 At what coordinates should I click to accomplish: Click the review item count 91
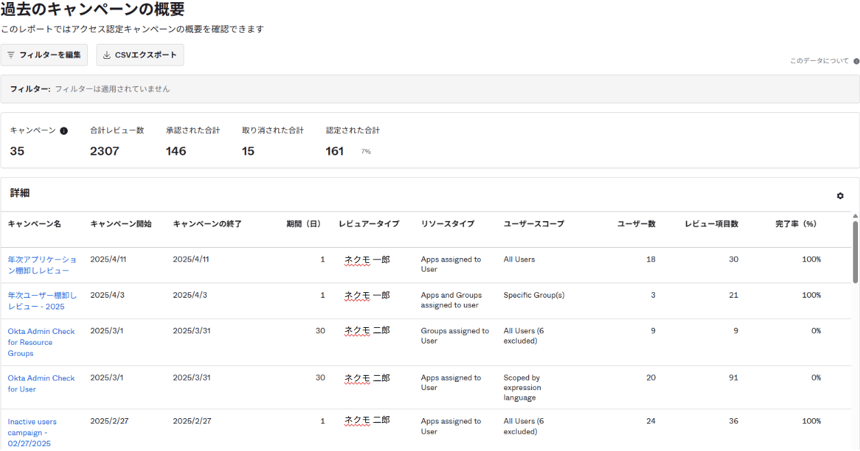pos(733,378)
